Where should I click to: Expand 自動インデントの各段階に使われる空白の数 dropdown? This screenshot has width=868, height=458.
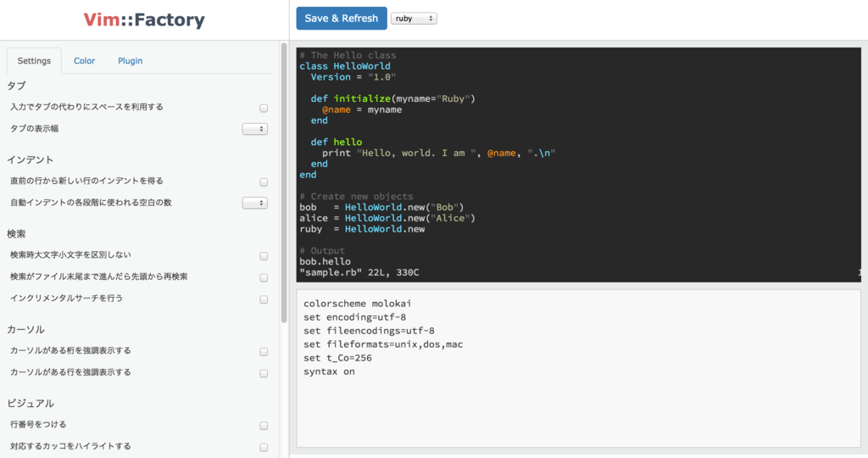click(x=254, y=204)
